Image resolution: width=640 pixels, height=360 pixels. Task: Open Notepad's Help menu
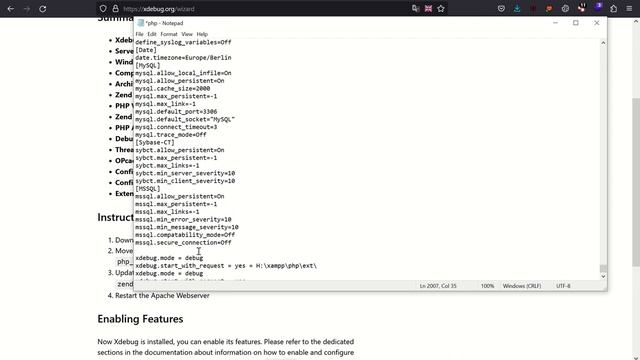pos(202,34)
